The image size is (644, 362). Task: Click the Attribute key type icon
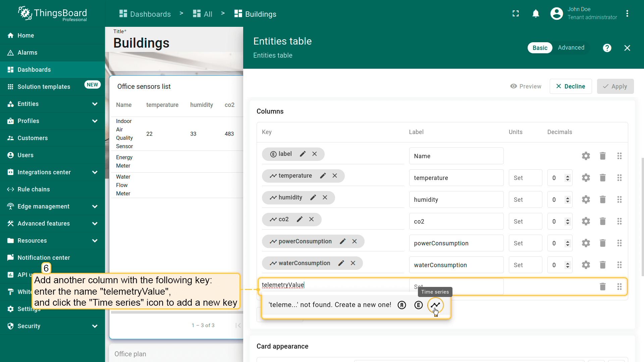pos(402,305)
